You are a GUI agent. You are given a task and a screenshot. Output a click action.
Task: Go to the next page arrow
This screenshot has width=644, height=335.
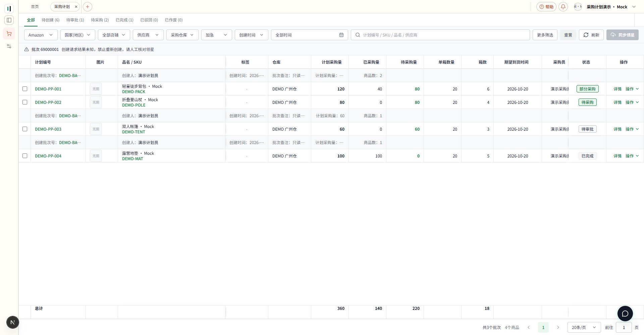[x=558, y=327]
